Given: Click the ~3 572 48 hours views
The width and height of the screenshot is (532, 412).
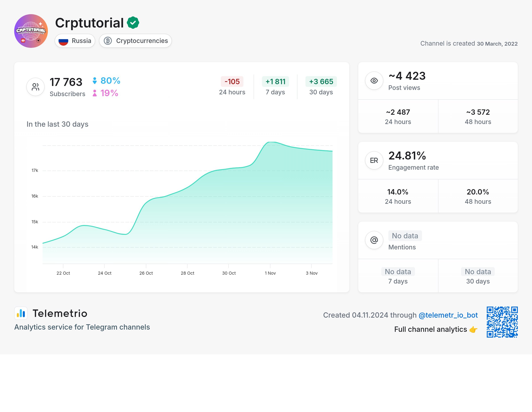Looking at the screenshot, I should coord(478,112).
